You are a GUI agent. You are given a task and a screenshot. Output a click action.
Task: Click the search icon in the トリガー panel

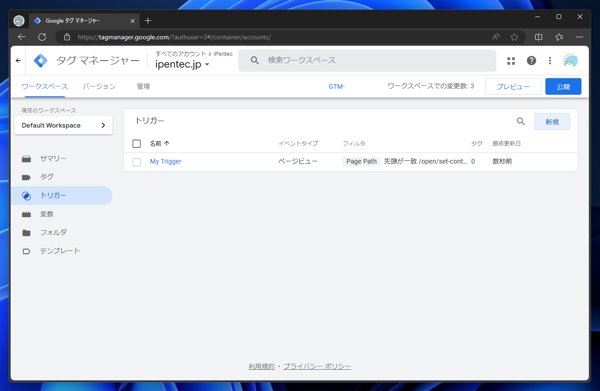pos(520,121)
